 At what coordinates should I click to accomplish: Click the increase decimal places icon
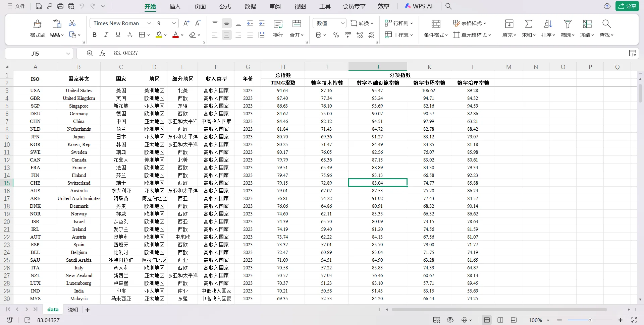359,35
